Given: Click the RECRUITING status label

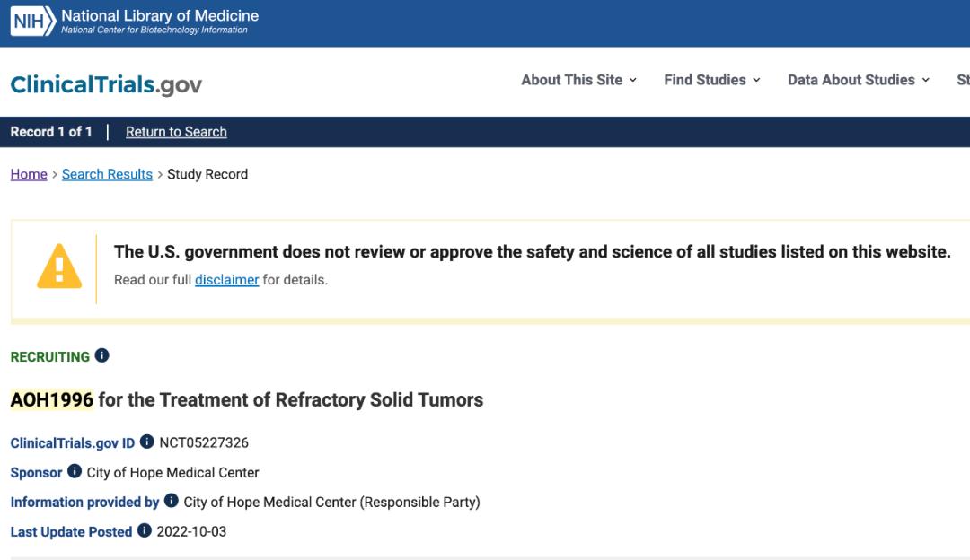Looking at the screenshot, I should pos(50,356).
